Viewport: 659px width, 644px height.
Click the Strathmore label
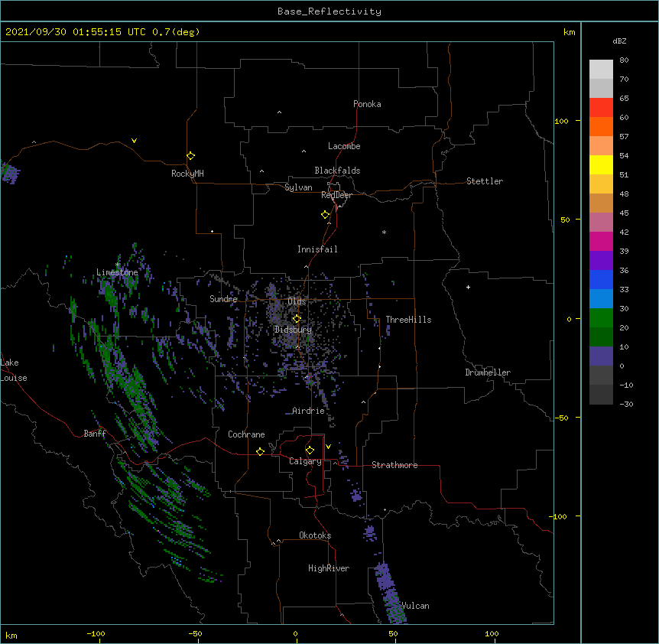coord(394,465)
